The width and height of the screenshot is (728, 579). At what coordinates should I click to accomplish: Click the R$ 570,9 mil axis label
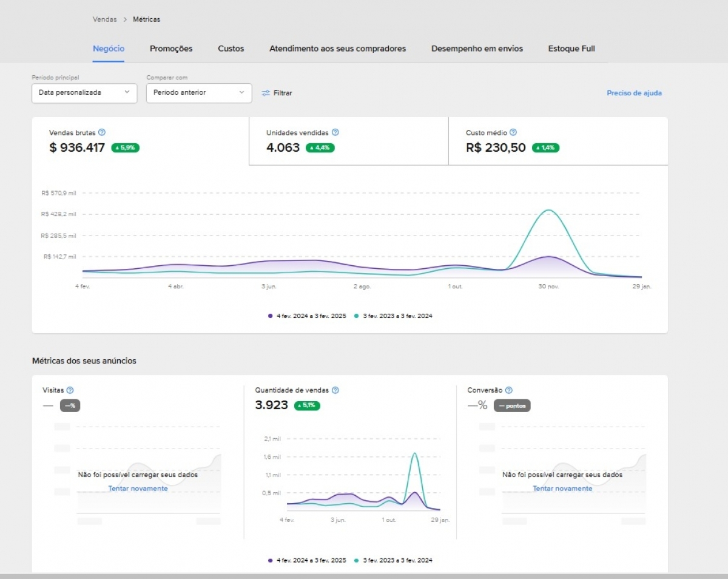click(x=59, y=193)
